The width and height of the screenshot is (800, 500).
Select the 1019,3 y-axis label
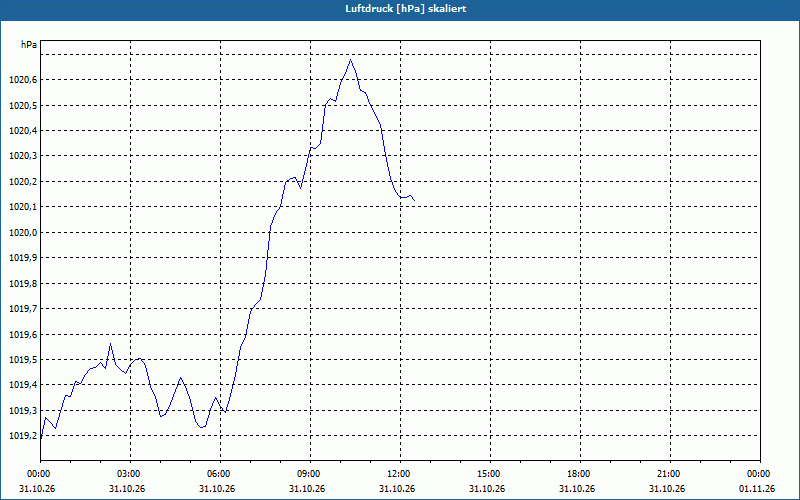point(23,410)
